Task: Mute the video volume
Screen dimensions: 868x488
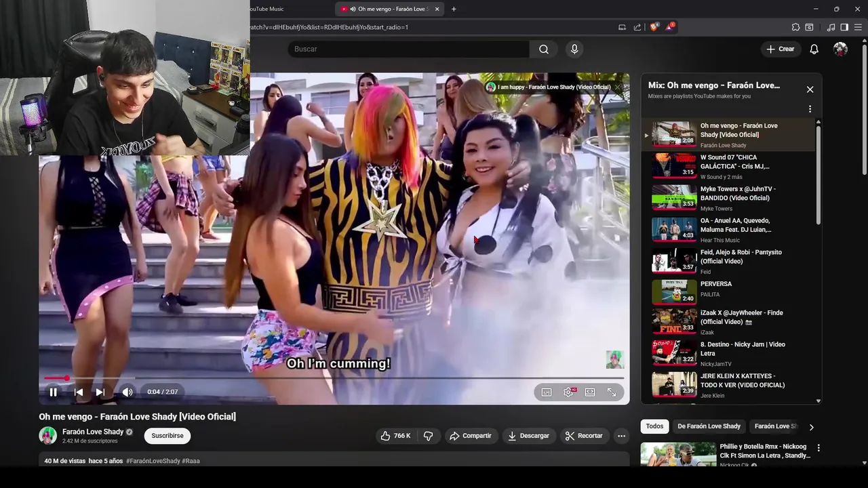Action: click(x=127, y=392)
